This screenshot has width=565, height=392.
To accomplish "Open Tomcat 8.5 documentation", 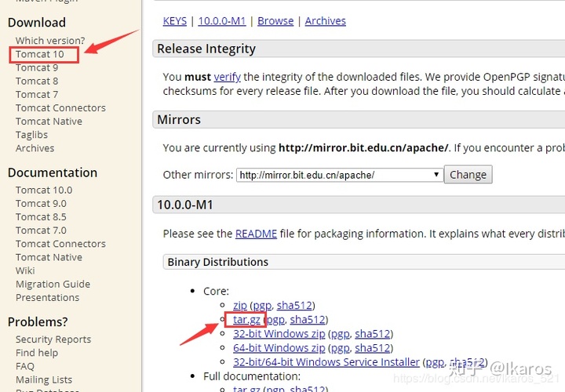I will click(41, 216).
